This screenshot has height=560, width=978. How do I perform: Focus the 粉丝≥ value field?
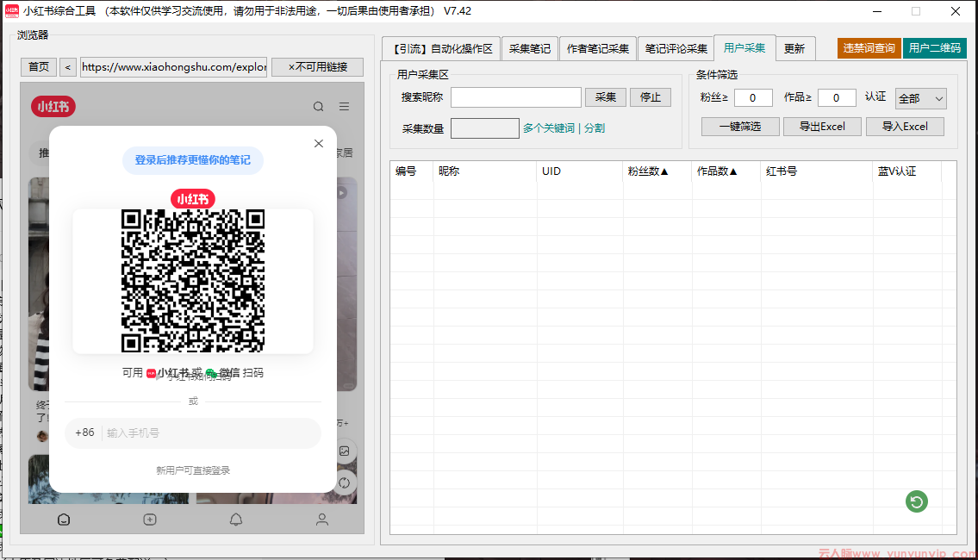point(753,98)
